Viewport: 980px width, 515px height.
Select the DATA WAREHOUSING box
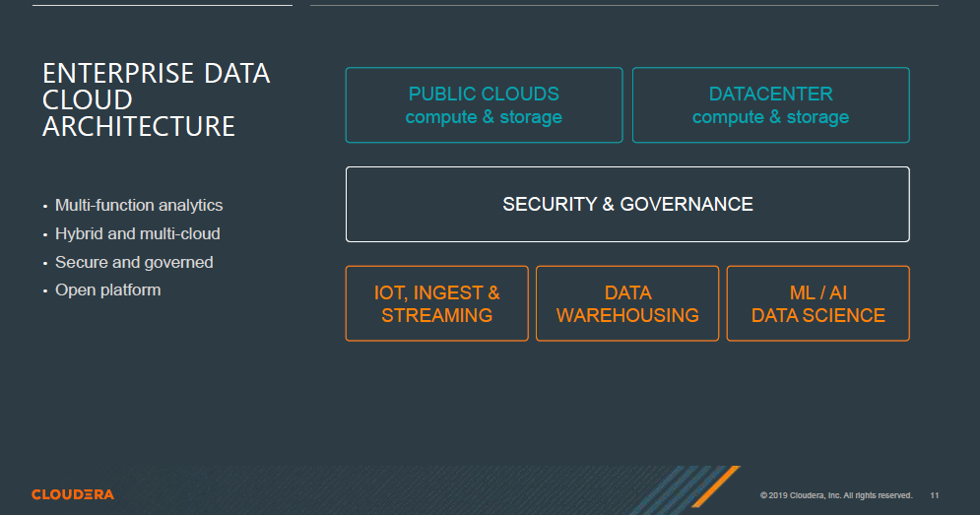coord(627,303)
